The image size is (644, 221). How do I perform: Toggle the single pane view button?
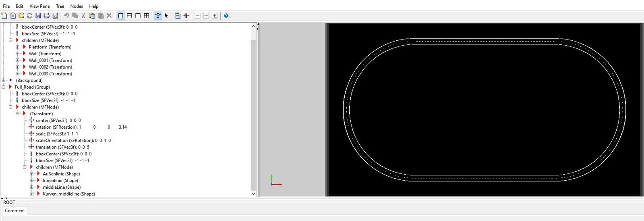[x=120, y=16]
